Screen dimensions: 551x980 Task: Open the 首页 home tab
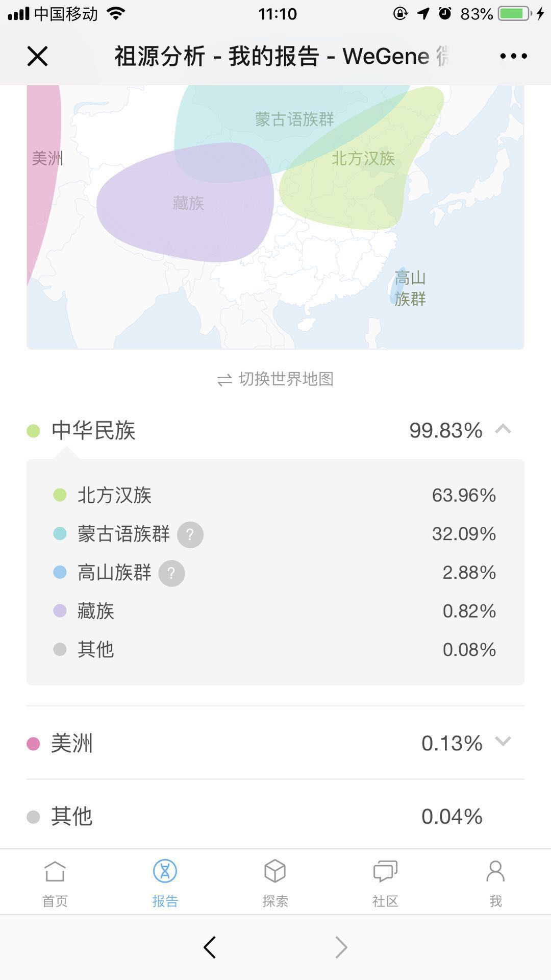click(55, 883)
